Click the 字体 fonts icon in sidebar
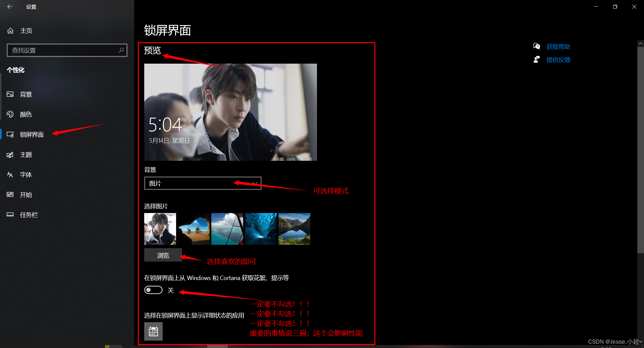The height and width of the screenshot is (348, 644). (x=10, y=175)
